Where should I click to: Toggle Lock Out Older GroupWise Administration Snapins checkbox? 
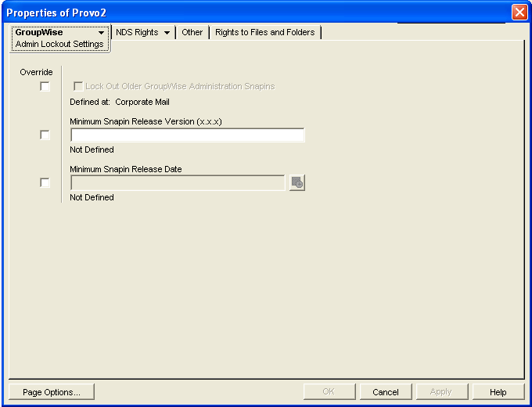click(78, 86)
